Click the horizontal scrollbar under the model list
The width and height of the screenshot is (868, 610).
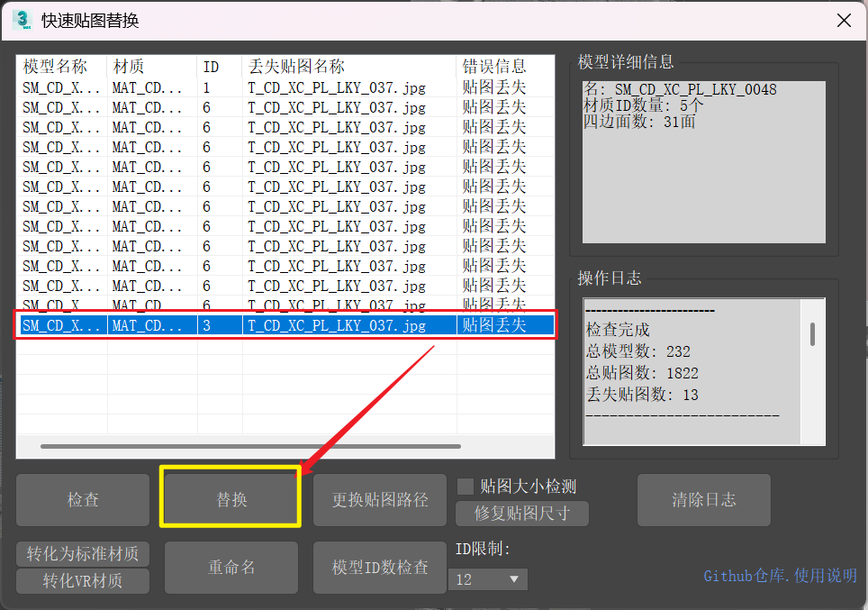(250, 446)
